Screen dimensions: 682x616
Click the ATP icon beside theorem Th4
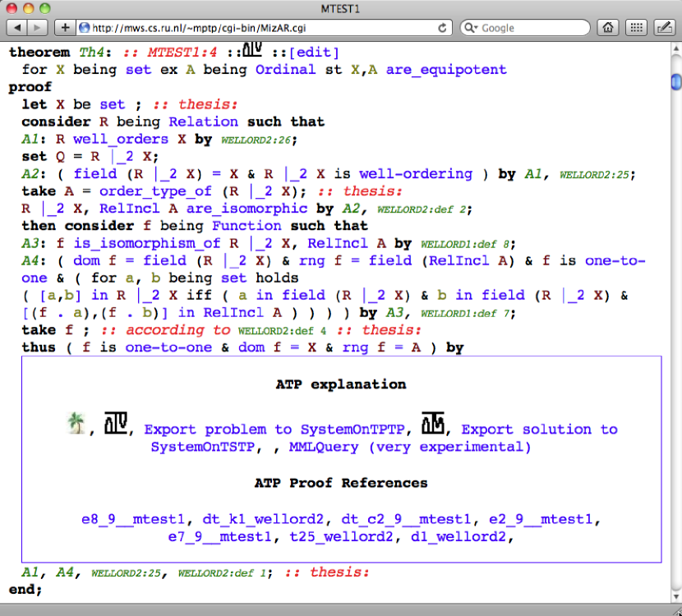(x=251, y=50)
